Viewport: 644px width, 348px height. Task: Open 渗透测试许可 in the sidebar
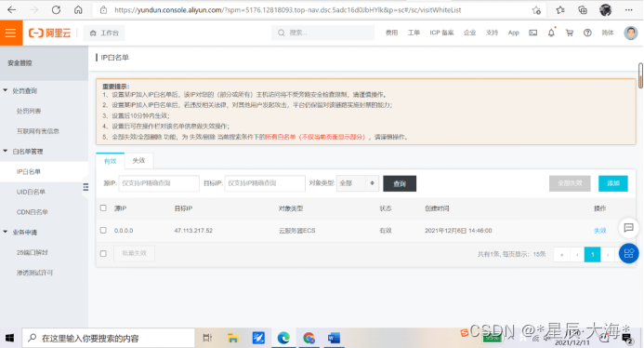[x=35, y=273]
